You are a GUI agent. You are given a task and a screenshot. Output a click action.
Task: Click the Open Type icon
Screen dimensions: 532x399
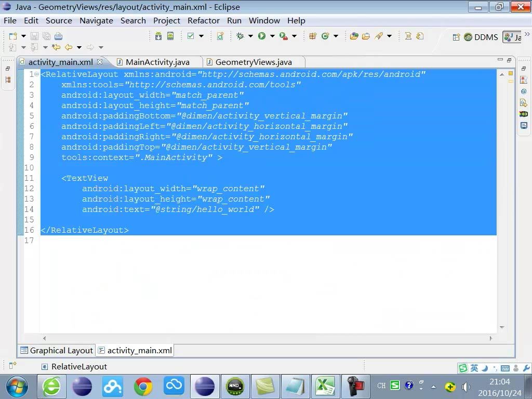pyautogui.click(x=354, y=36)
